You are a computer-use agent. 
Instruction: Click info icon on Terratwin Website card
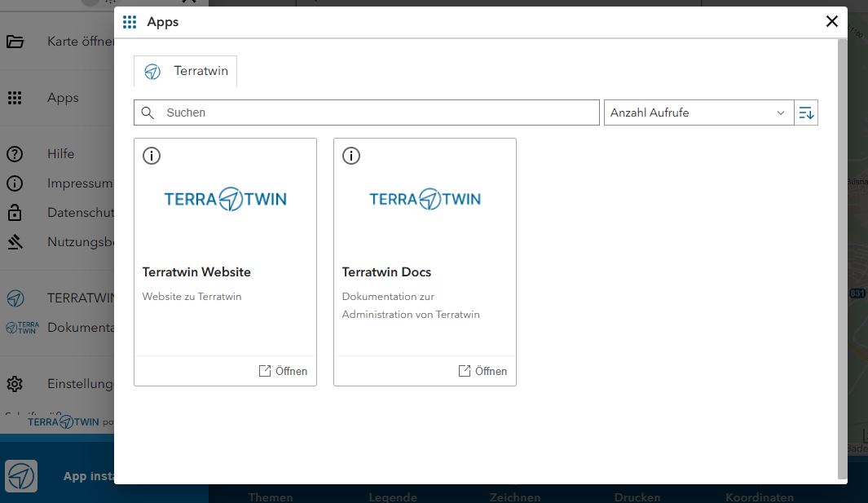(152, 156)
